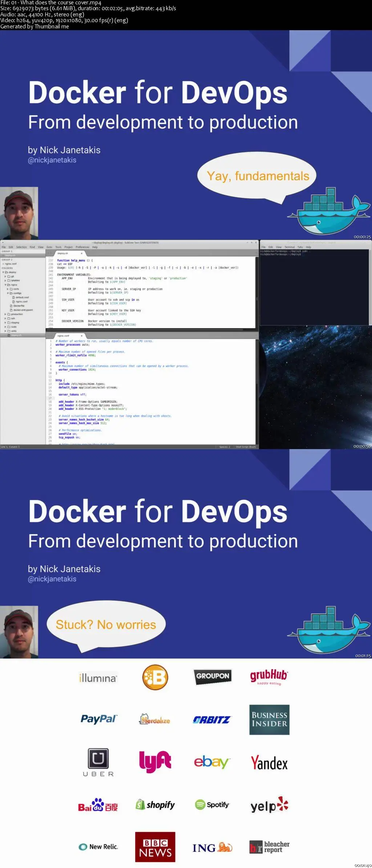Click the Yelp logo
Viewport: 372px width, 868px height.
pyautogui.click(x=269, y=805)
